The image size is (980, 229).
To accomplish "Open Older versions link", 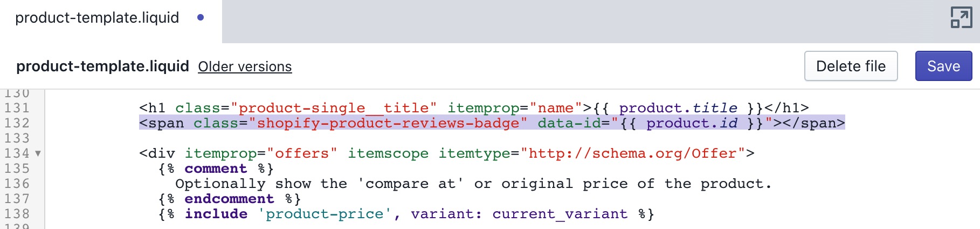I will (x=245, y=66).
